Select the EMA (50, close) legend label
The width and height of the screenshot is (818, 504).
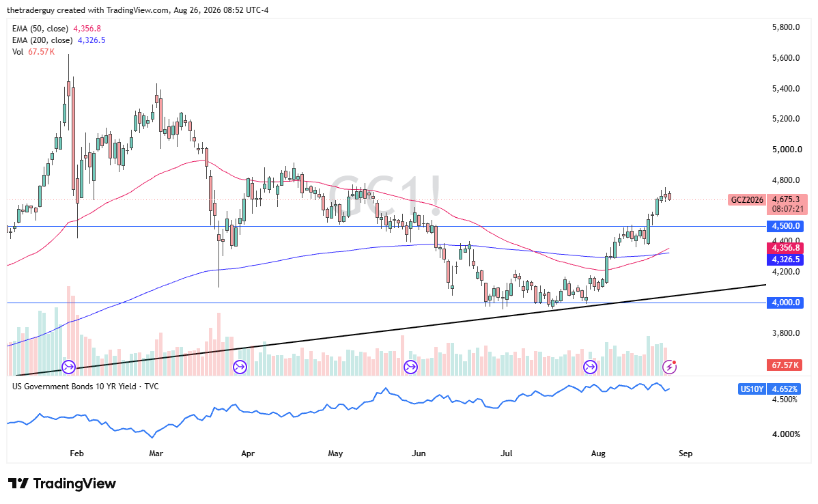point(41,29)
